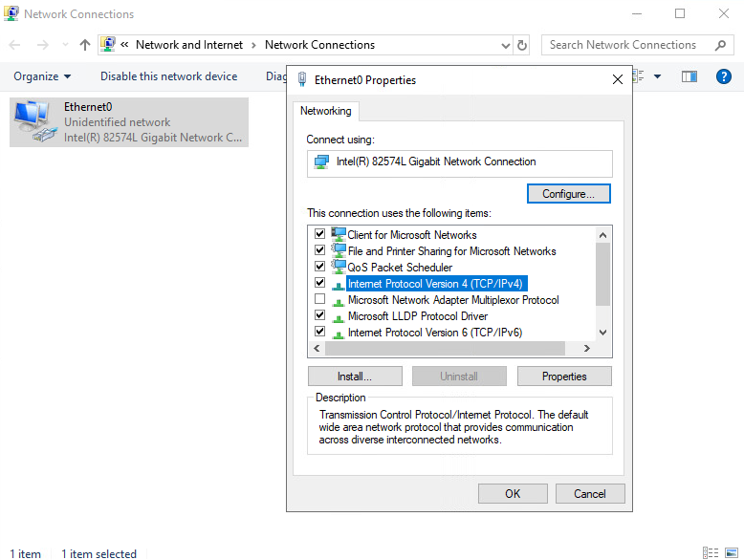This screenshot has height=560, width=744.
Task: Uncheck File and Printer Sharing checkbox
Action: tap(319, 249)
